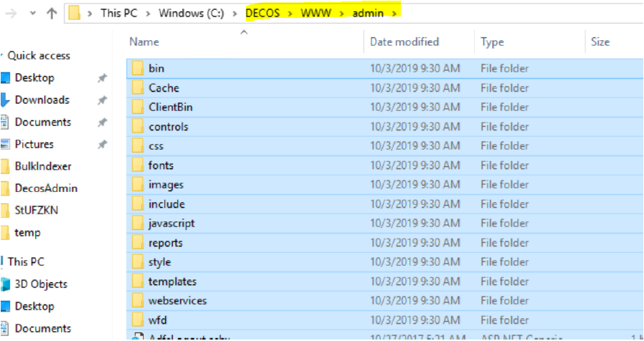Select the fonts folder name
644x341 pixels.
[161, 165]
